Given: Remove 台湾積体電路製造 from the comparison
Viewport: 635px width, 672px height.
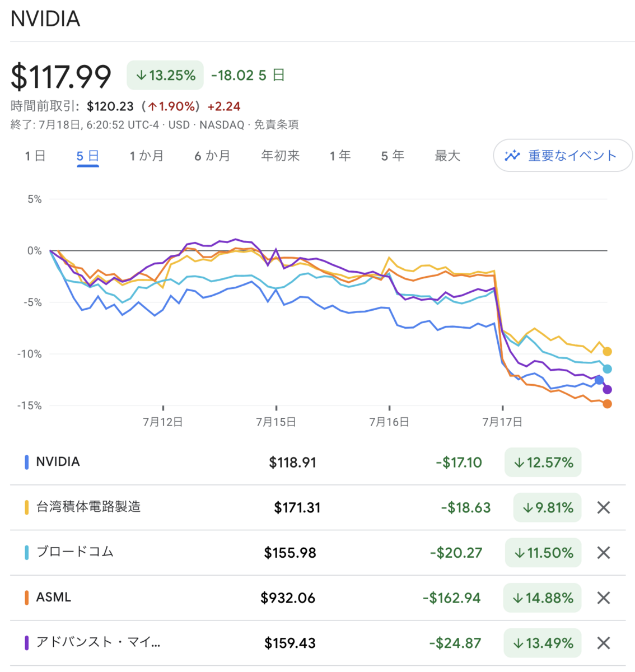Looking at the screenshot, I should [x=603, y=507].
